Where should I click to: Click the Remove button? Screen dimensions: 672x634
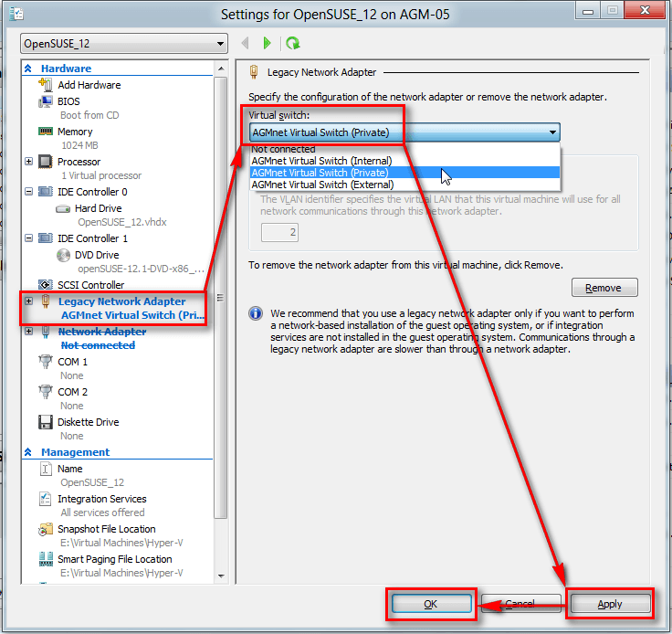(604, 288)
